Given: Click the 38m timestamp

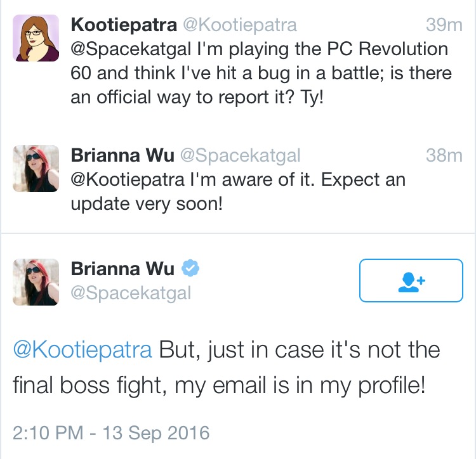Looking at the screenshot, I should tap(444, 155).
